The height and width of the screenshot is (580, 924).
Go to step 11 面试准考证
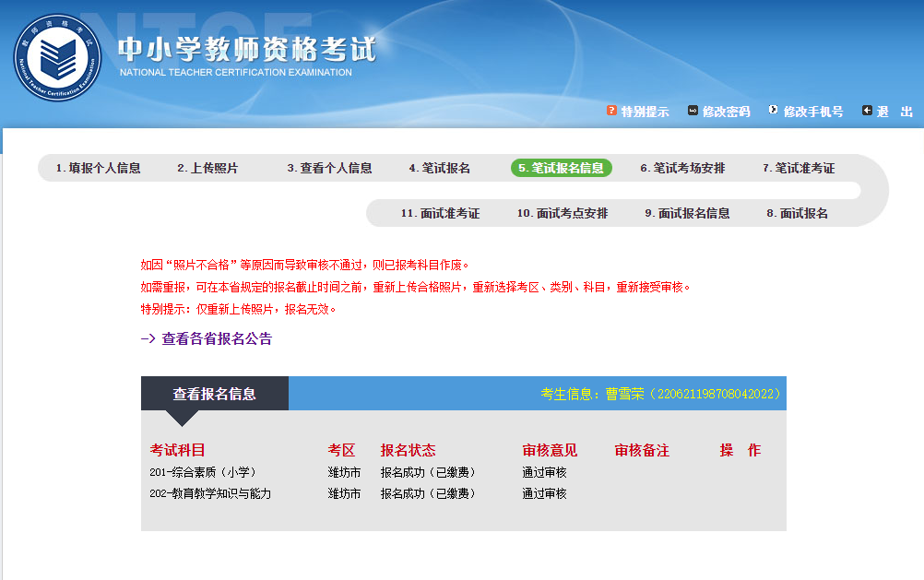pos(440,213)
